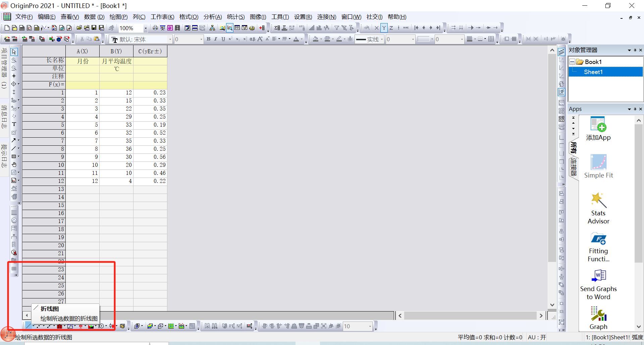
Task: Click the column/bar chart plot icon
Action: 59,326
